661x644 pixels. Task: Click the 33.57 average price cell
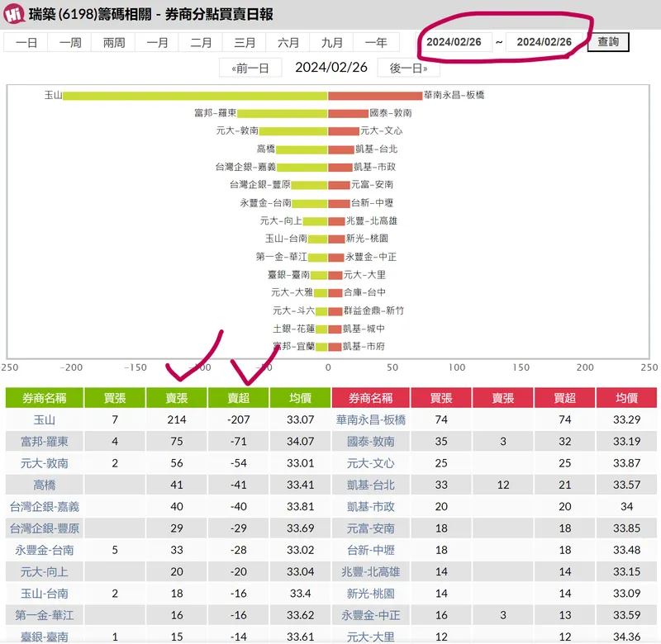[x=626, y=485]
